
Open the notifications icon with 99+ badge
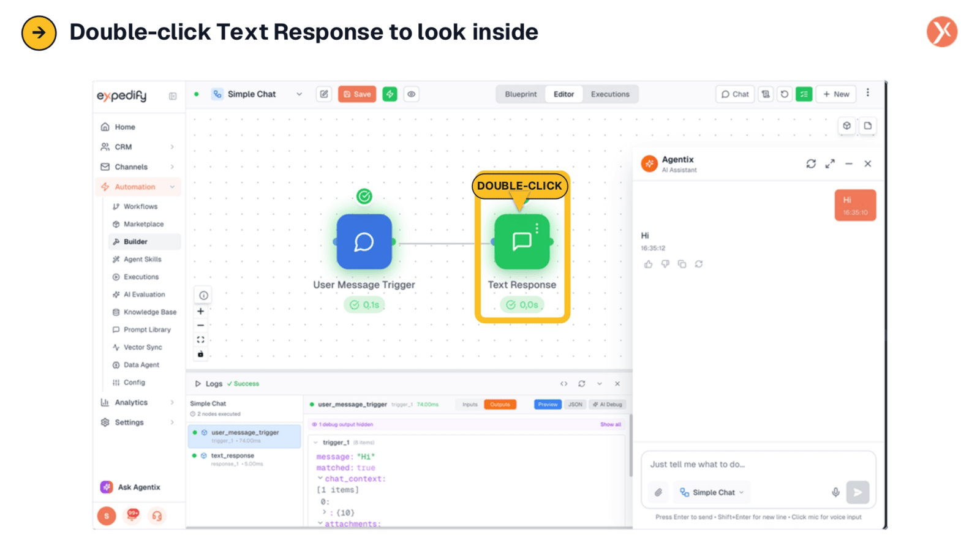[132, 515]
